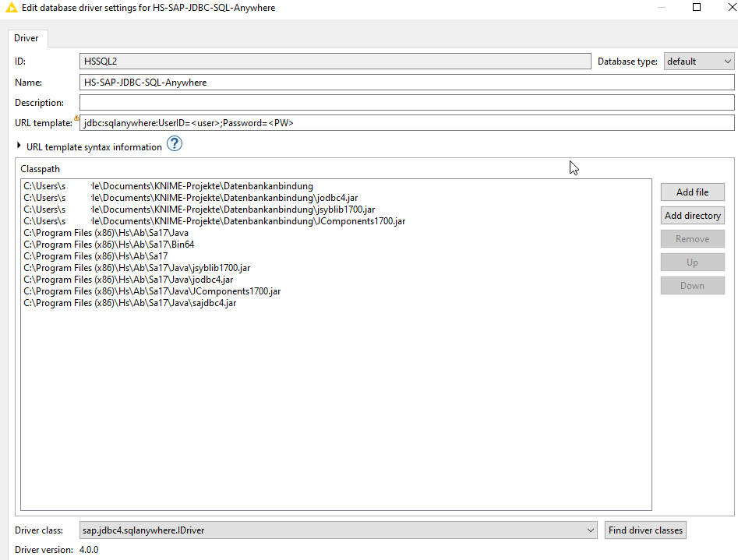Expand URL template syntax information
The image size is (738, 560).
[x=19, y=146]
